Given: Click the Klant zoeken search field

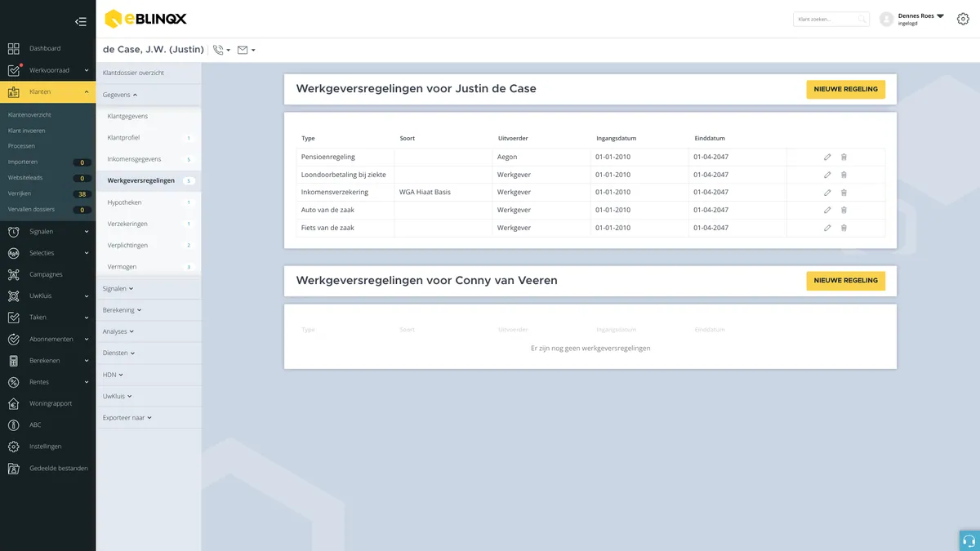Looking at the screenshot, I should tap(831, 19).
